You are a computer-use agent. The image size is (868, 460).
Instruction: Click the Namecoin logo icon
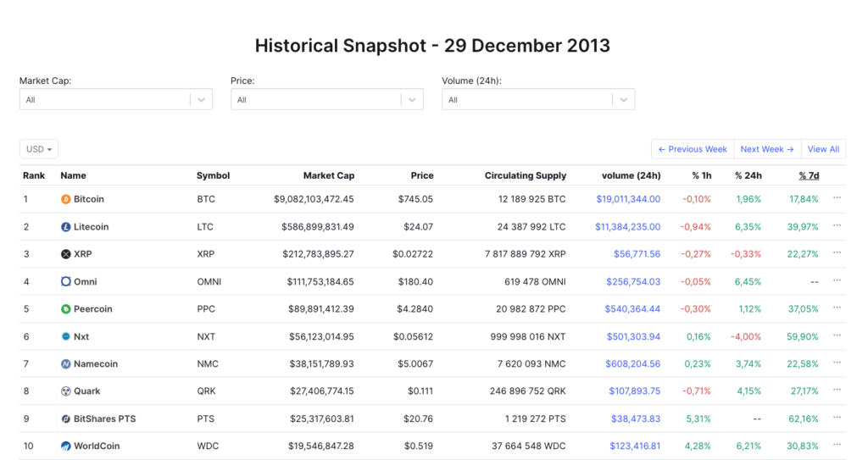tap(66, 364)
